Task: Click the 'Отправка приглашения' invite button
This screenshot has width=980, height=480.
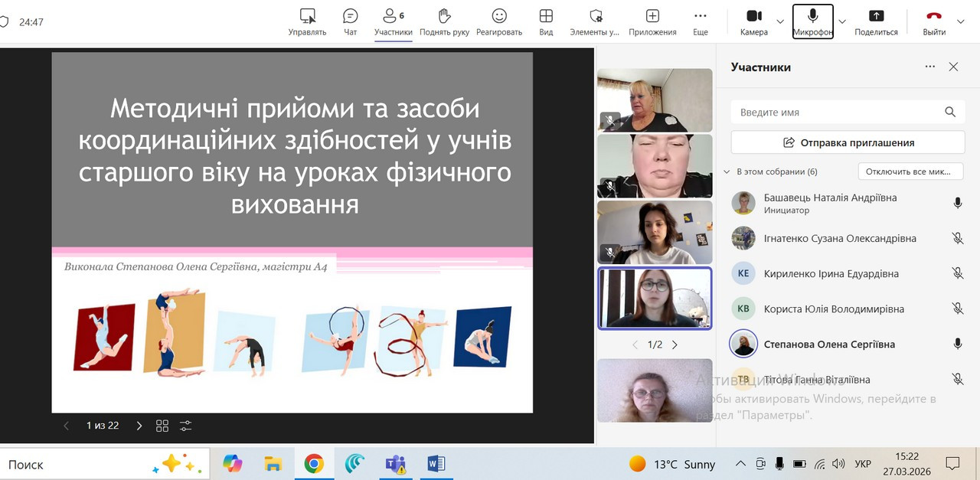Action: tap(848, 142)
